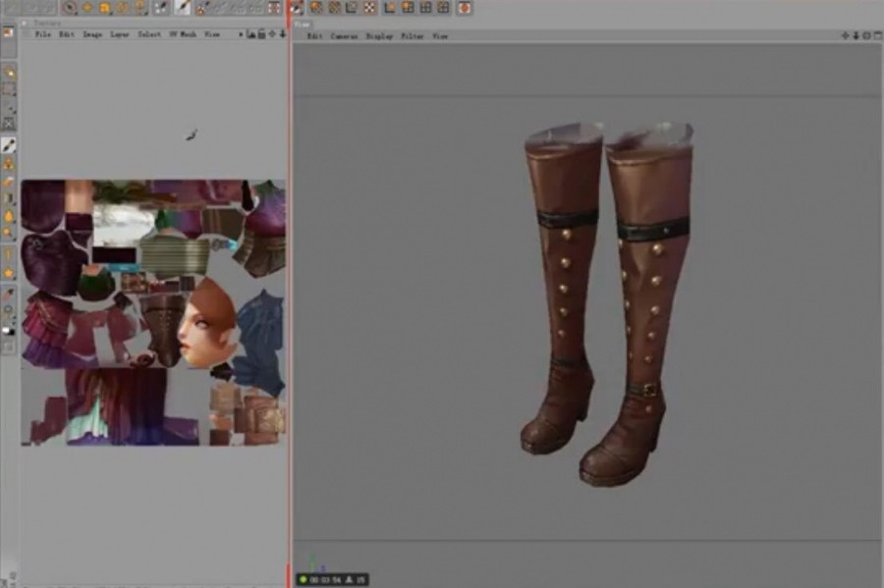Open the Display menu in the View panel
Screen dimensions: 884x588
pyautogui.click(x=379, y=36)
